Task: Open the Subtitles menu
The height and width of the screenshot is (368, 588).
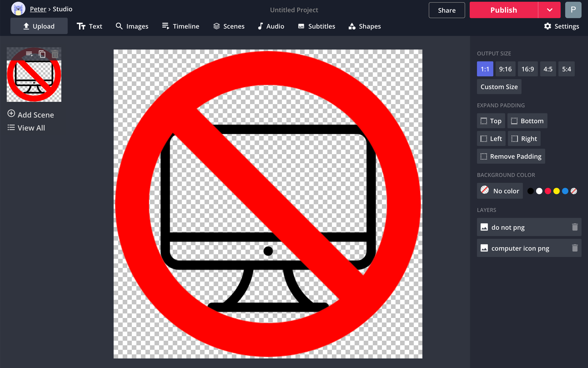Action: 317,26
